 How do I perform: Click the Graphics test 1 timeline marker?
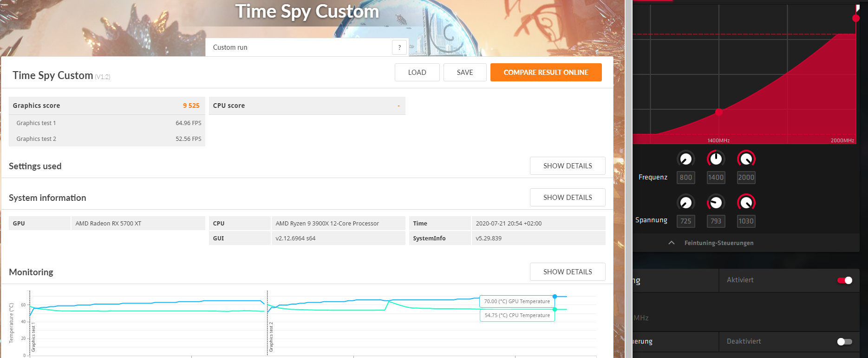33,337
